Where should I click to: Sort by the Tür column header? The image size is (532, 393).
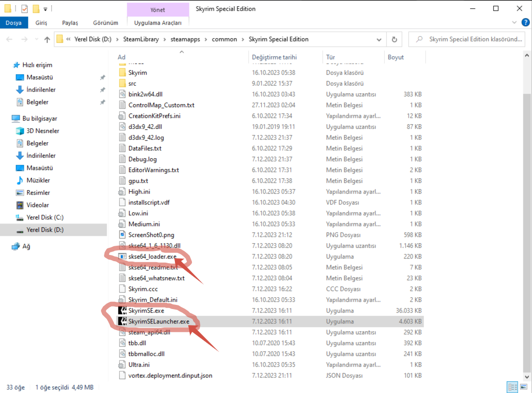coord(330,57)
